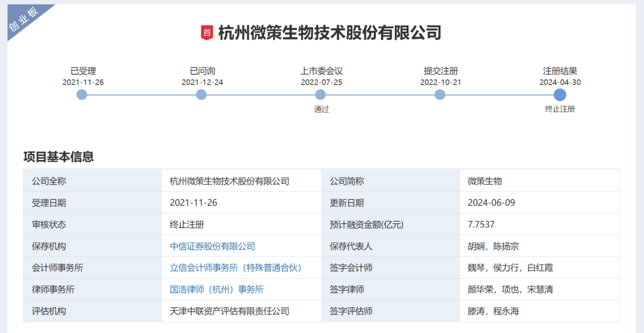Select the 已问询 timeline node
Viewport: 644px width, 333px height.
(x=202, y=94)
